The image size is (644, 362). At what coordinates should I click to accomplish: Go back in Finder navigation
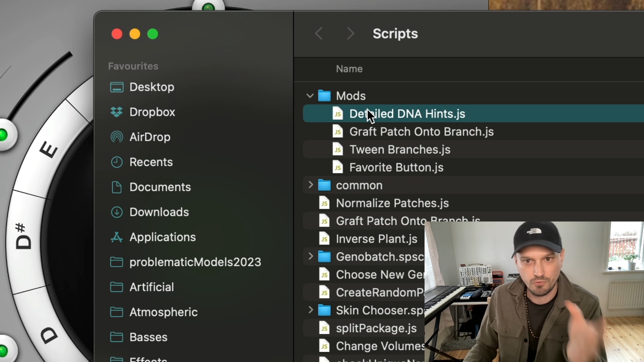tap(319, 34)
